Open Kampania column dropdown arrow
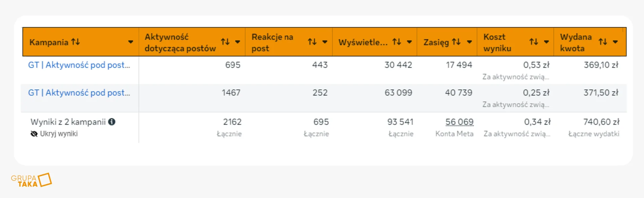 click(x=130, y=42)
